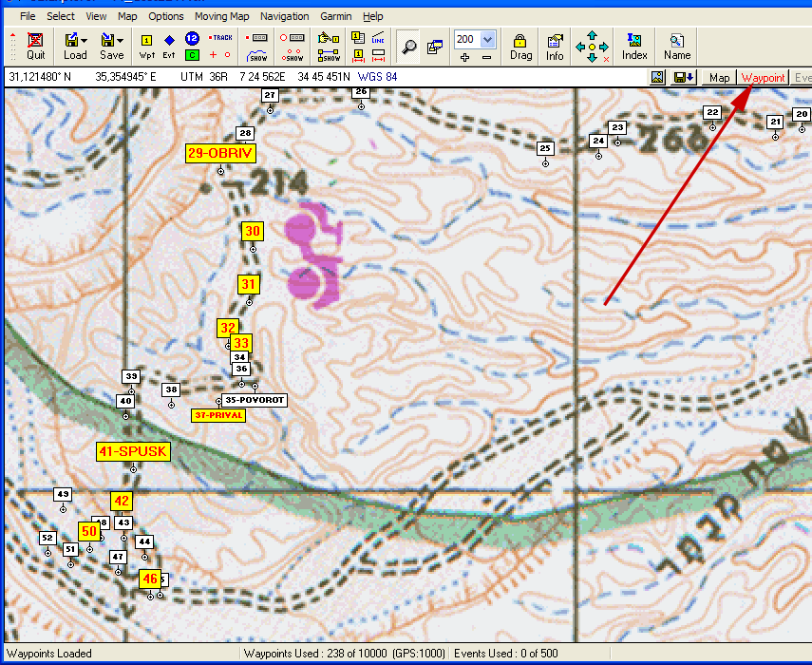Open the point control icon

click(293, 38)
